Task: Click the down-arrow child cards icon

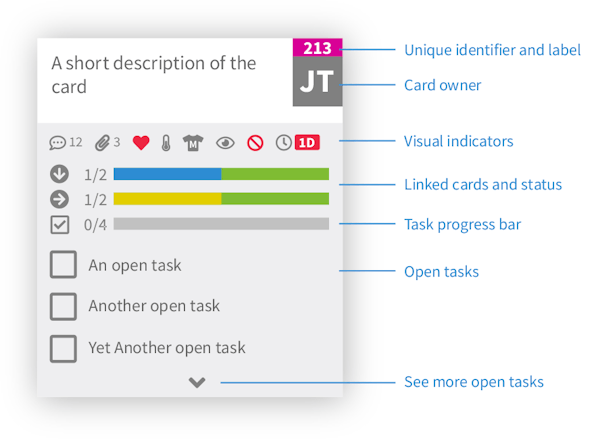Action: (59, 174)
